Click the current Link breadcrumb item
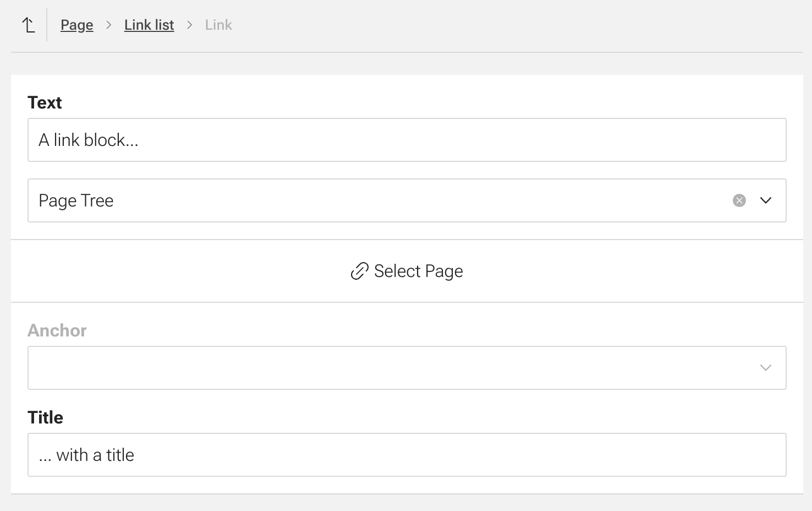812x511 pixels. pyautogui.click(x=218, y=25)
